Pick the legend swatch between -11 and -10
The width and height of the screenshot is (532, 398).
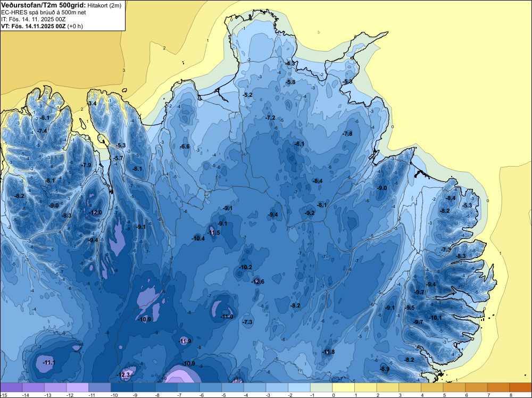point(100,387)
